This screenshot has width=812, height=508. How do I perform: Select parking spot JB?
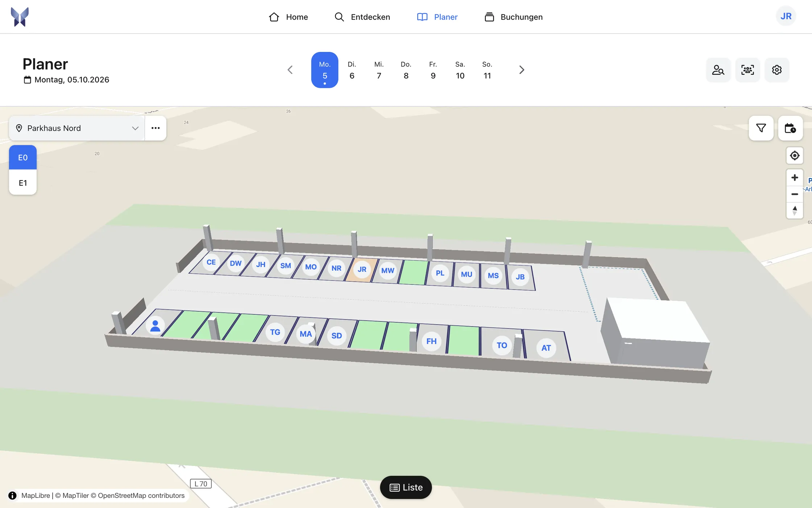point(520,276)
